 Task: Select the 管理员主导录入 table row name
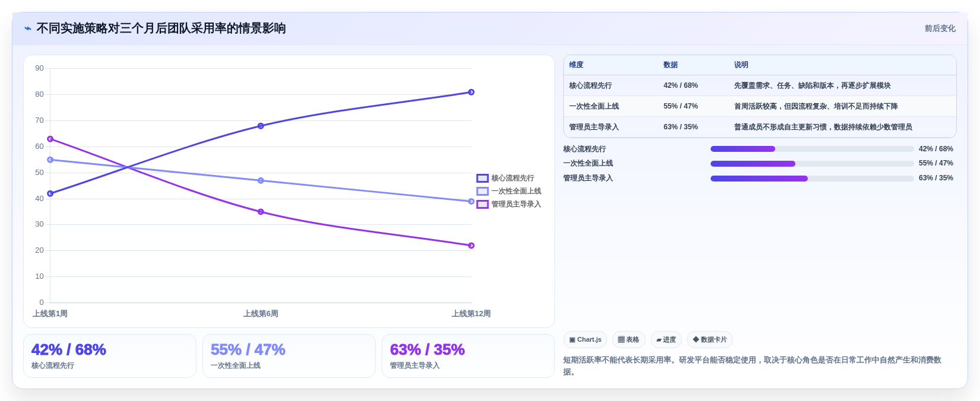[x=594, y=127]
